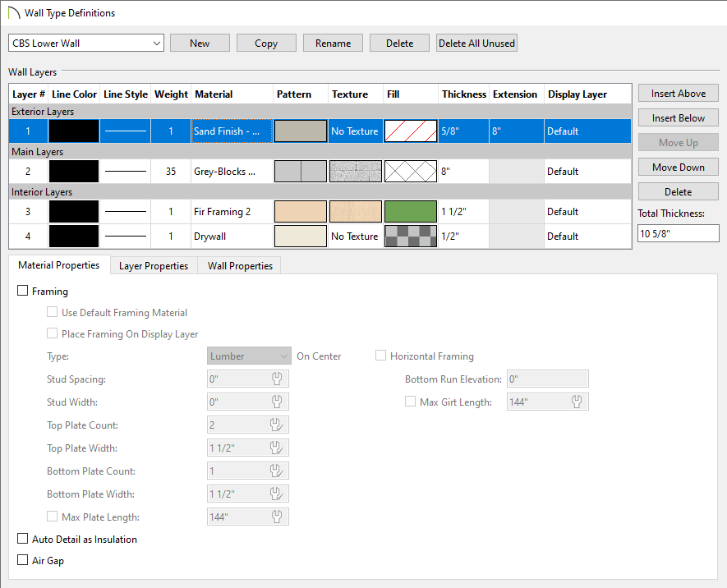Open the green fill swatch of layer 3

click(x=411, y=212)
